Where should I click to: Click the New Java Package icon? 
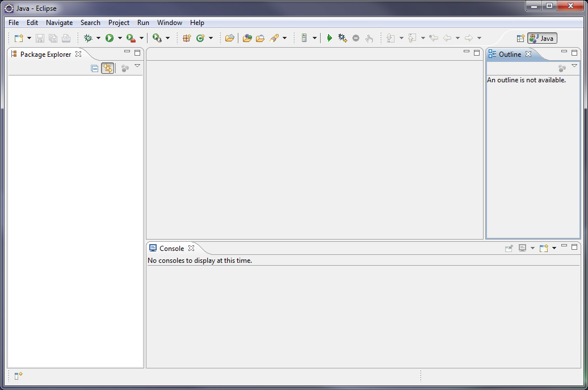point(187,38)
